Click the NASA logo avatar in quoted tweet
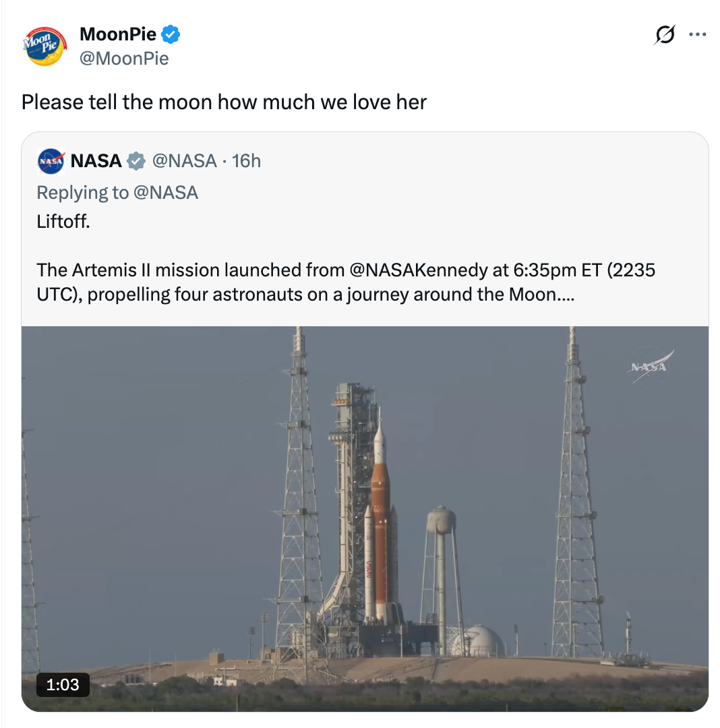Viewport: 720px width, 728px height. click(51, 161)
